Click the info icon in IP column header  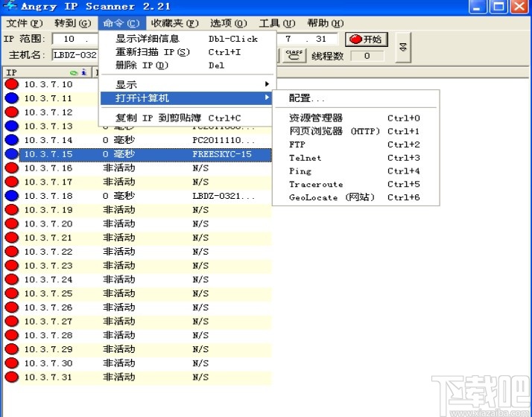coord(84,73)
